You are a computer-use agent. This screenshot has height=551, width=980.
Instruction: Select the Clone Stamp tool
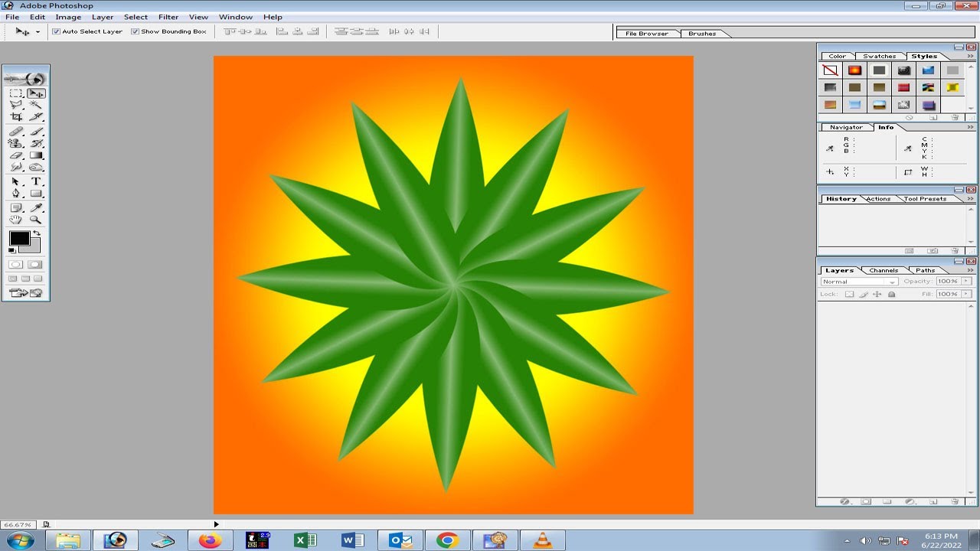[x=15, y=143]
